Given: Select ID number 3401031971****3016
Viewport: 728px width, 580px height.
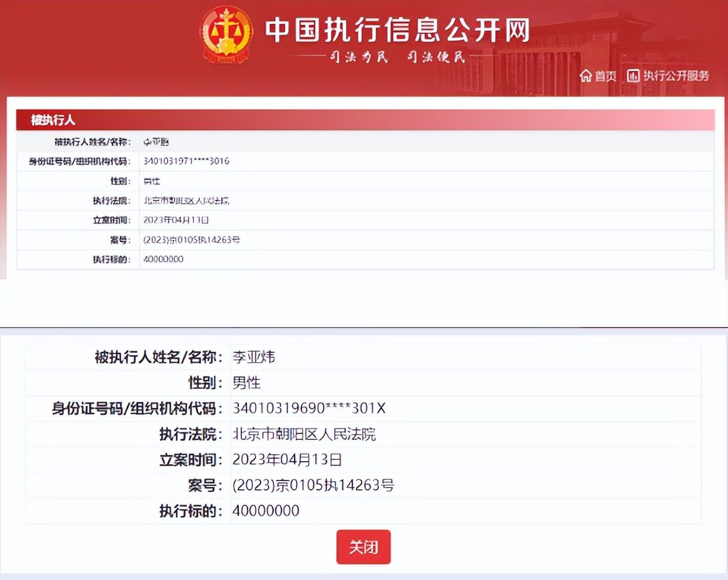Looking at the screenshot, I should (186, 161).
